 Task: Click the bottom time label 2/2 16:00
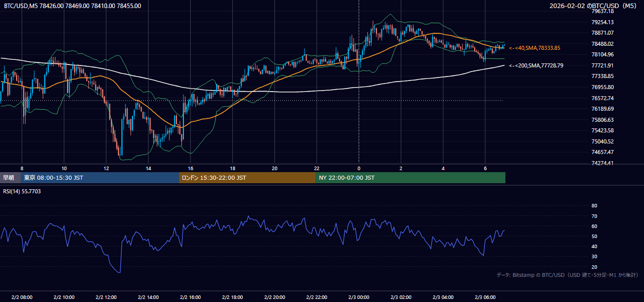point(190,297)
